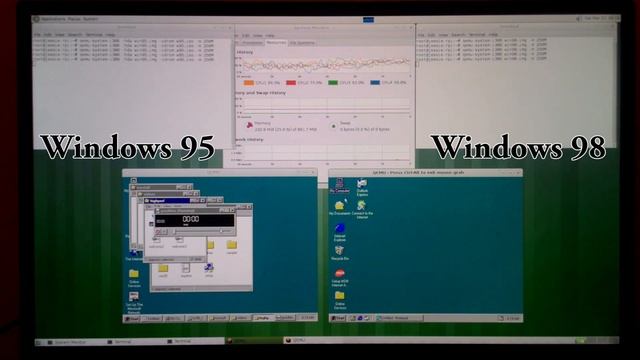This screenshot has height=360, width=640.
Task: Click the Memory pie indicator in System Monitor
Action: click(x=250, y=125)
